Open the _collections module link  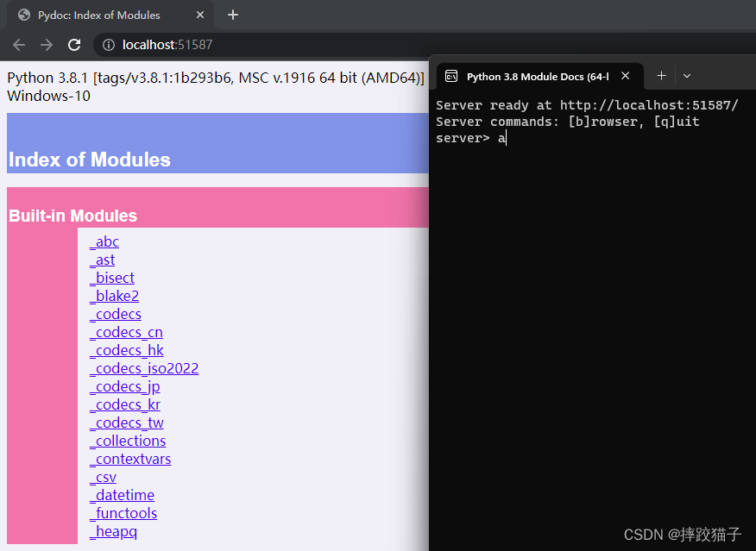[128, 441]
